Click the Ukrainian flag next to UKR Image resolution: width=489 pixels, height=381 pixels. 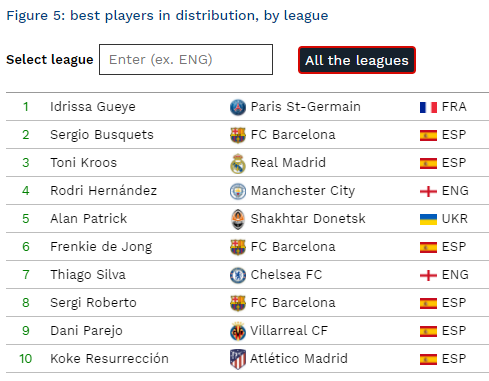428,219
